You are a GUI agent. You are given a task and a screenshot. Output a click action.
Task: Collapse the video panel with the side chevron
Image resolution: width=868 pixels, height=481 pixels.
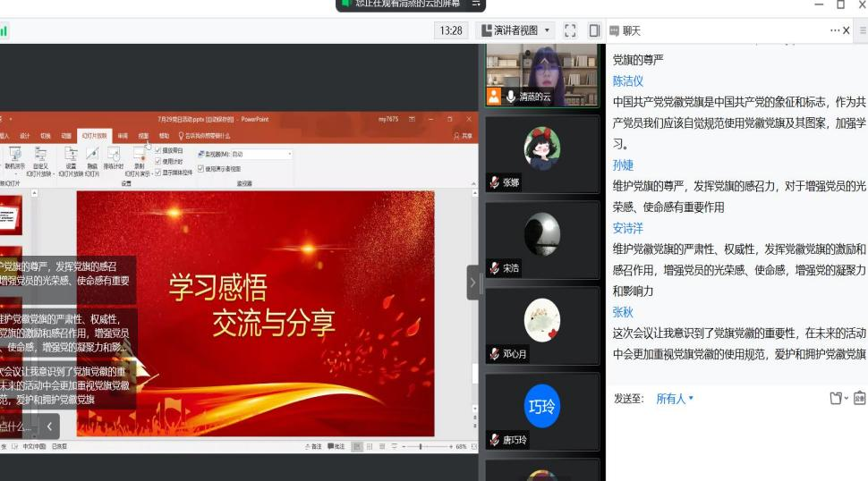472,283
